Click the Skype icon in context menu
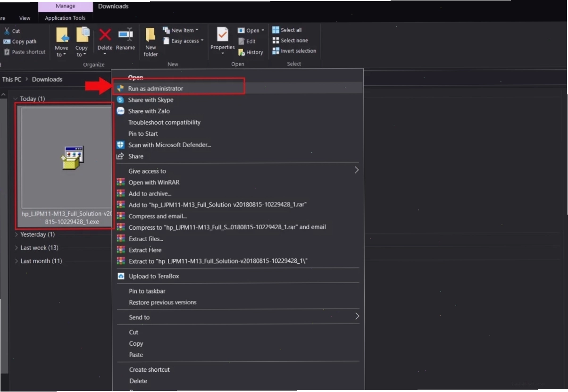568x392 pixels. [x=120, y=100]
